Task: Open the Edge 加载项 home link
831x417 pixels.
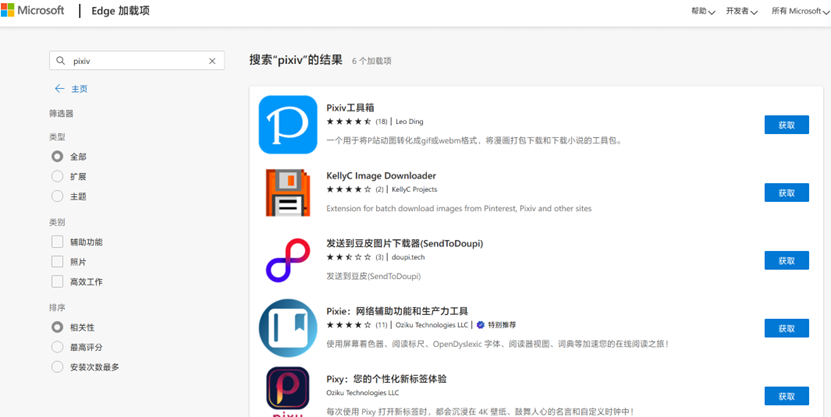Action: (121, 11)
